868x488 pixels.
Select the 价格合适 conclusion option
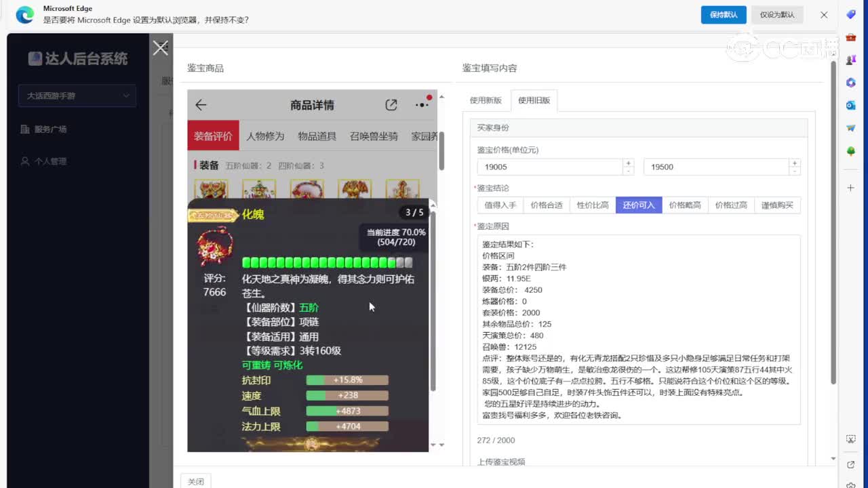pyautogui.click(x=546, y=205)
